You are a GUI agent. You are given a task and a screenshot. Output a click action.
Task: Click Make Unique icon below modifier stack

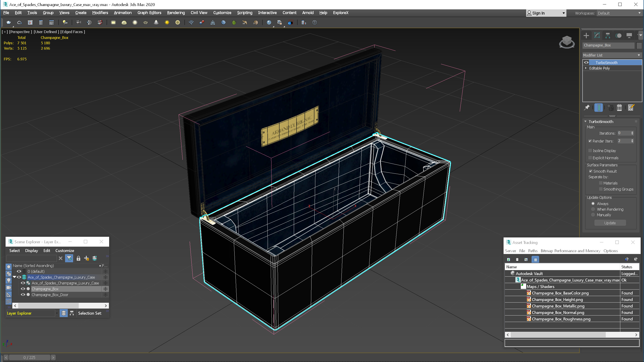pos(610,108)
